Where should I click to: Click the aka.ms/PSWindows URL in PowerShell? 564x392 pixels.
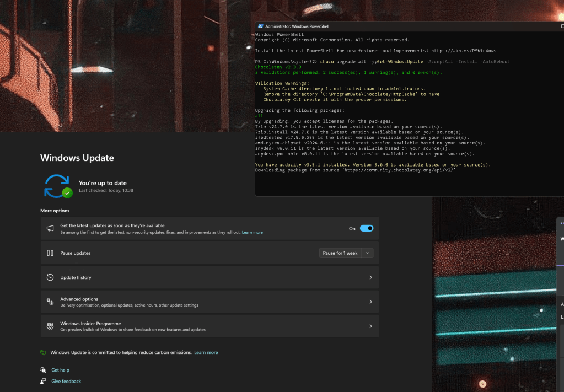(x=464, y=51)
